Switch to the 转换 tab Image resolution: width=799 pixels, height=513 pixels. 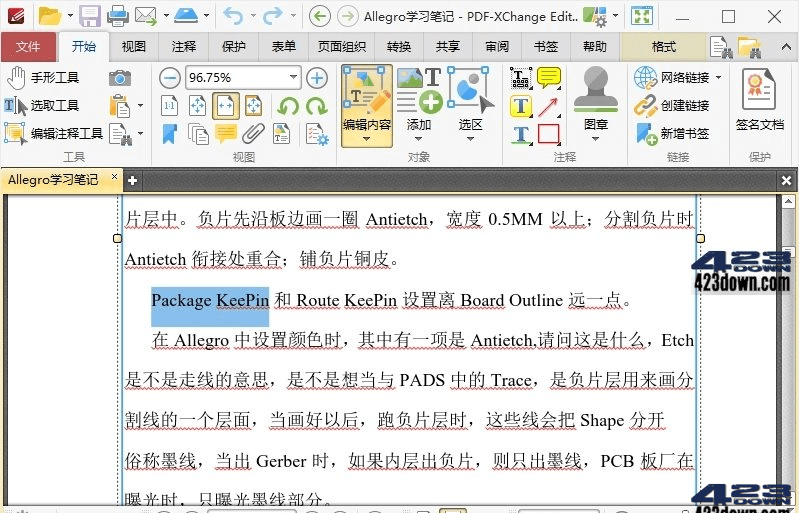399,47
